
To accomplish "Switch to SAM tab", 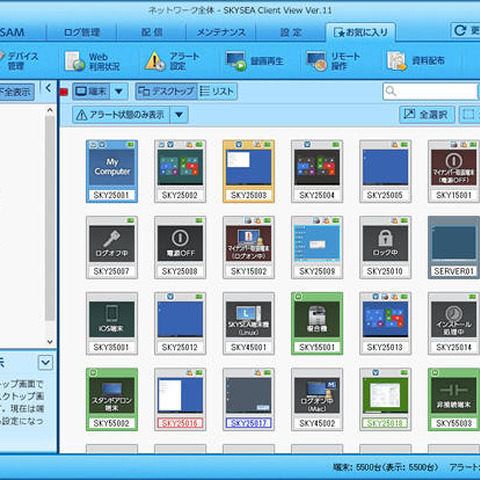I will 12,32.
